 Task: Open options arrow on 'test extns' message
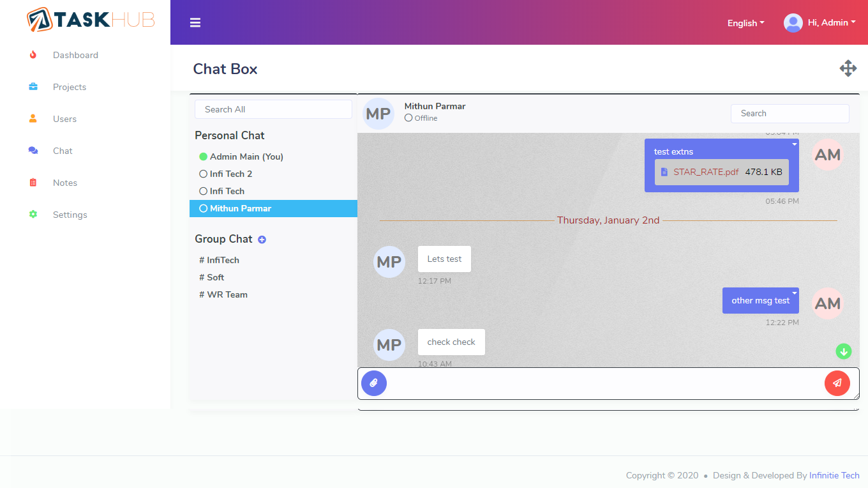[795, 144]
